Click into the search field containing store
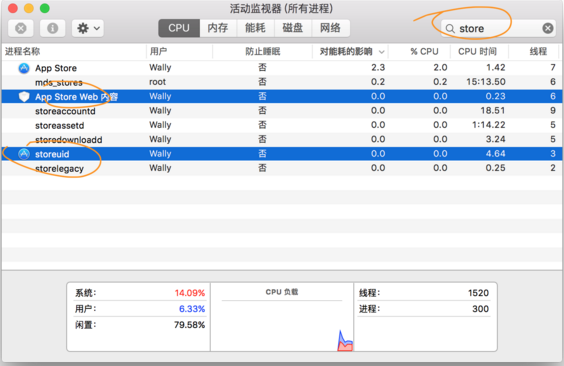The width and height of the screenshot is (564, 366). tap(498, 28)
